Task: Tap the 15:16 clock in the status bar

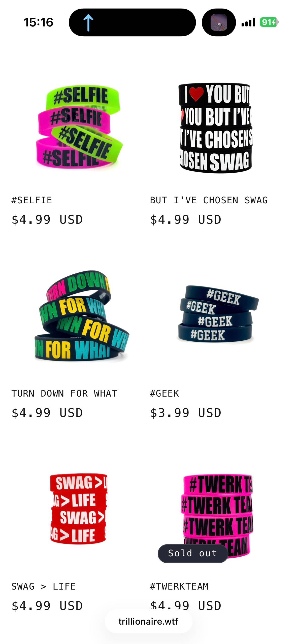Action: click(x=39, y=22)
